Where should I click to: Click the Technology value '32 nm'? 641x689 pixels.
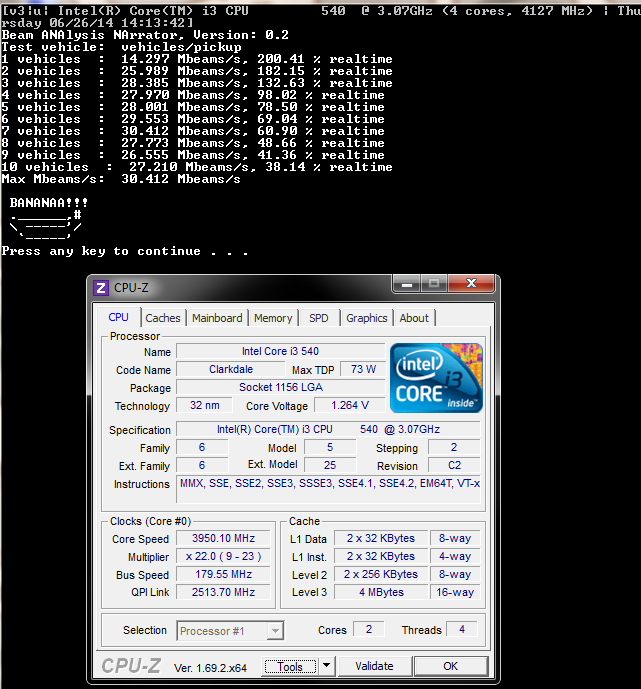(204, 406)
